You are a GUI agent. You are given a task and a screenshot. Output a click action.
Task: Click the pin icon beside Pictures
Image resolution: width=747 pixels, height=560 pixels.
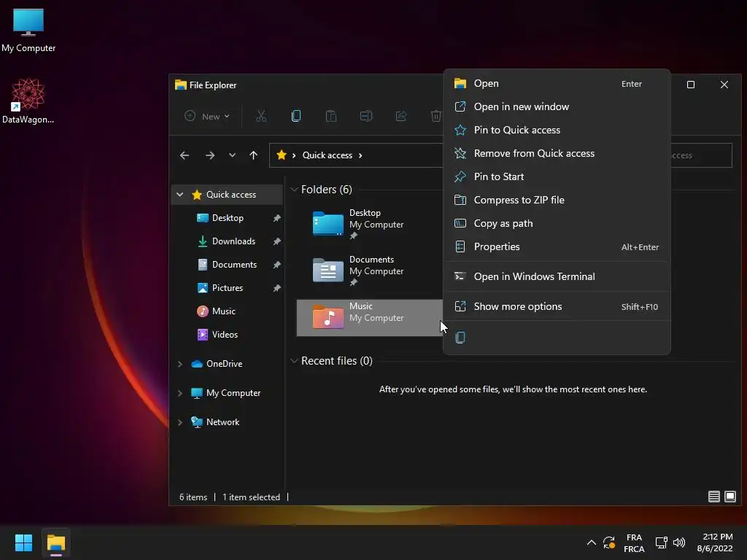(276, 288)
